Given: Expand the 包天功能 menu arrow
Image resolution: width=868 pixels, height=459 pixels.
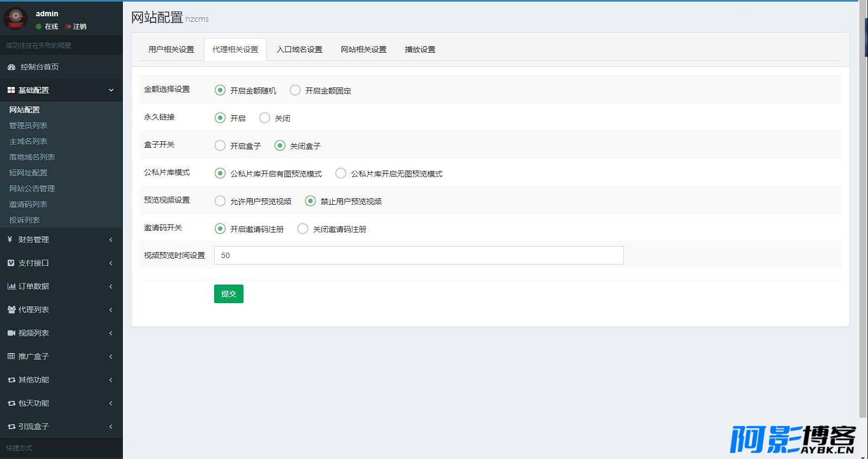Looking at the screenshot, I should point(111,403).
